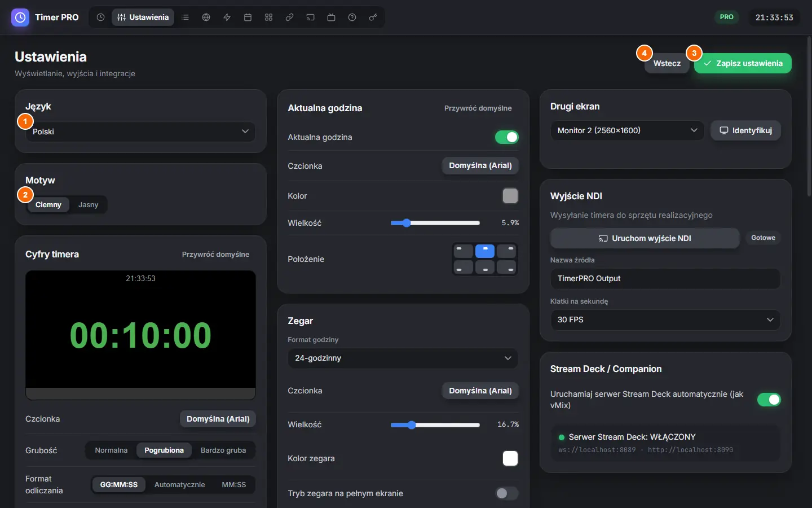Set clock position to bottom left

click(x=464, y=268)
